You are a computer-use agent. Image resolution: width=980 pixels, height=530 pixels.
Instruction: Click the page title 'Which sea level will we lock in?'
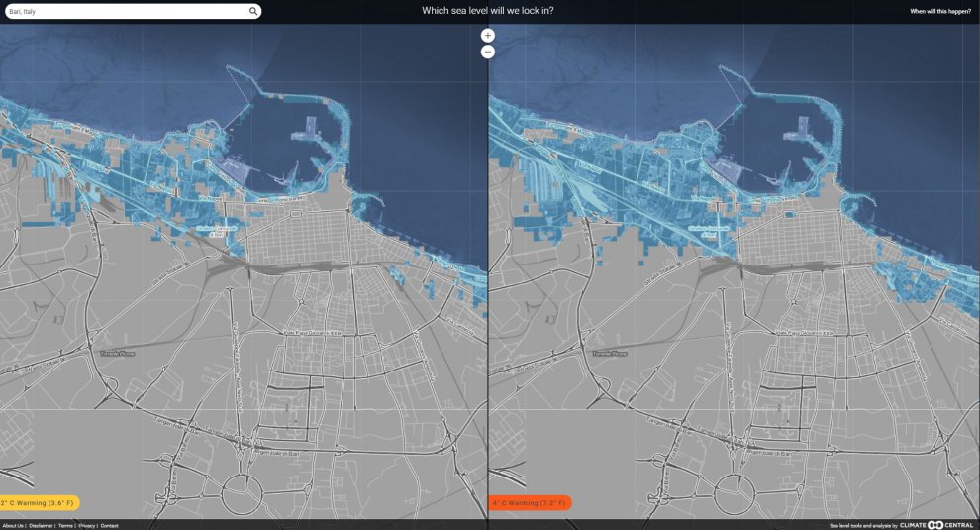click(488, 11)
